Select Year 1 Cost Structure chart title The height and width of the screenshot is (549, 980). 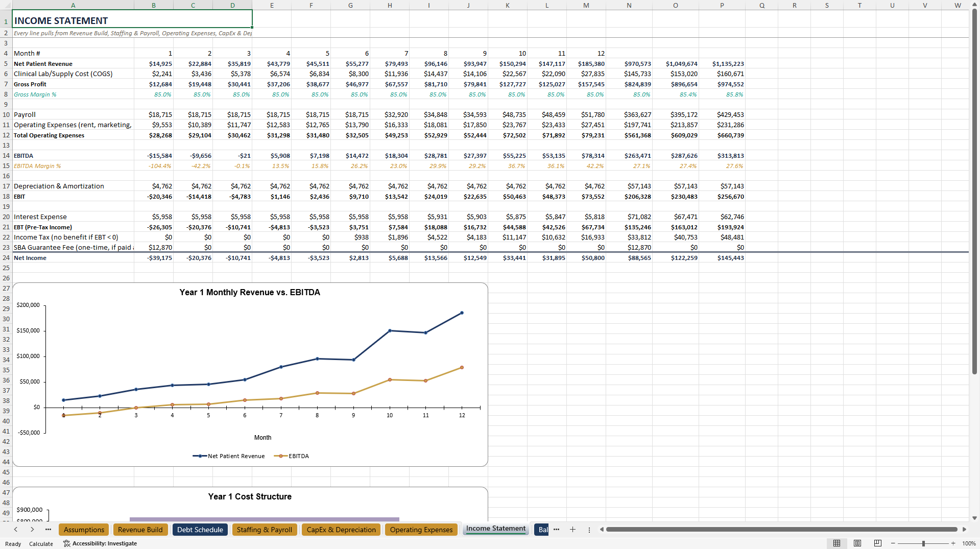(x=250, y=496)
